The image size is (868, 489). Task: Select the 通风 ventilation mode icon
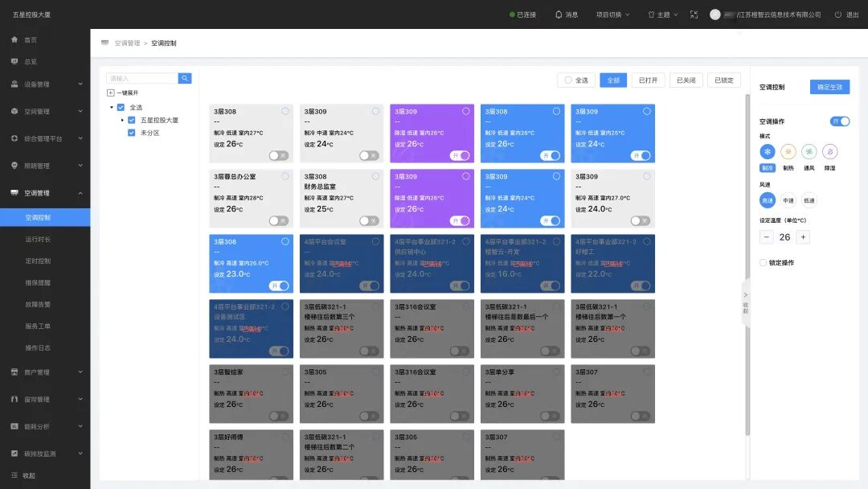coord(809,151)
